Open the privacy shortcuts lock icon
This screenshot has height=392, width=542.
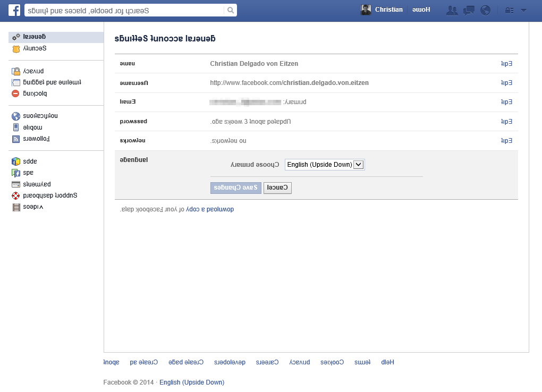pyautogui.click(x=509, y=11)
